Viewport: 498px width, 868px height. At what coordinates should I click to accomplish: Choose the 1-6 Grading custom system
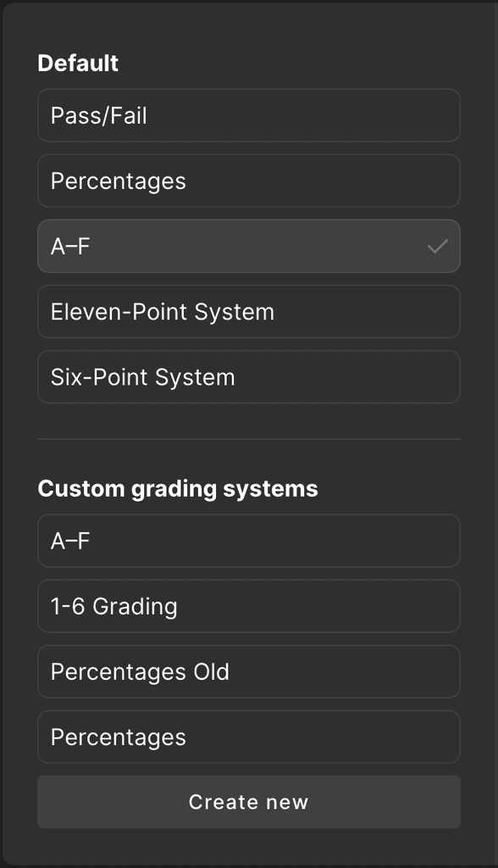(x=249, y=606)
